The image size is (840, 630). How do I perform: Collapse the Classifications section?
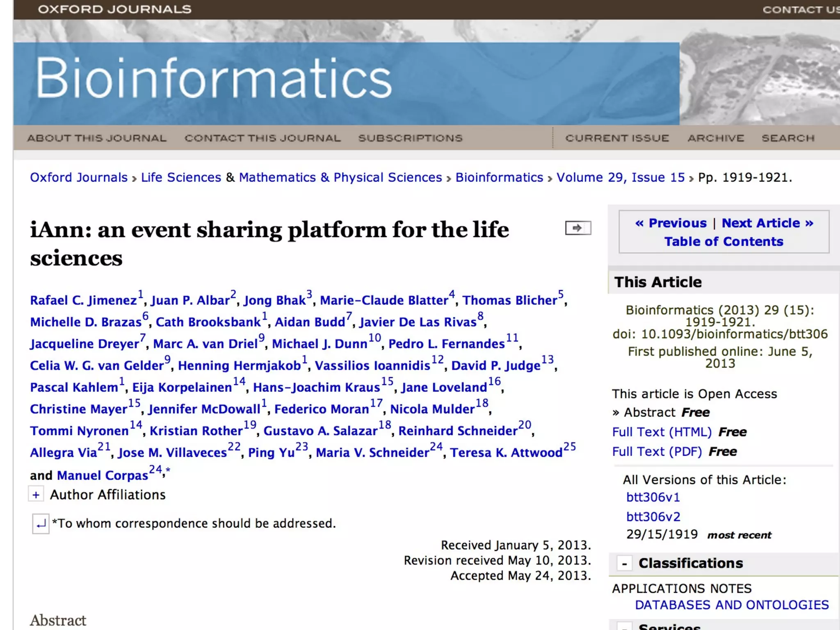tap(624, 564)
